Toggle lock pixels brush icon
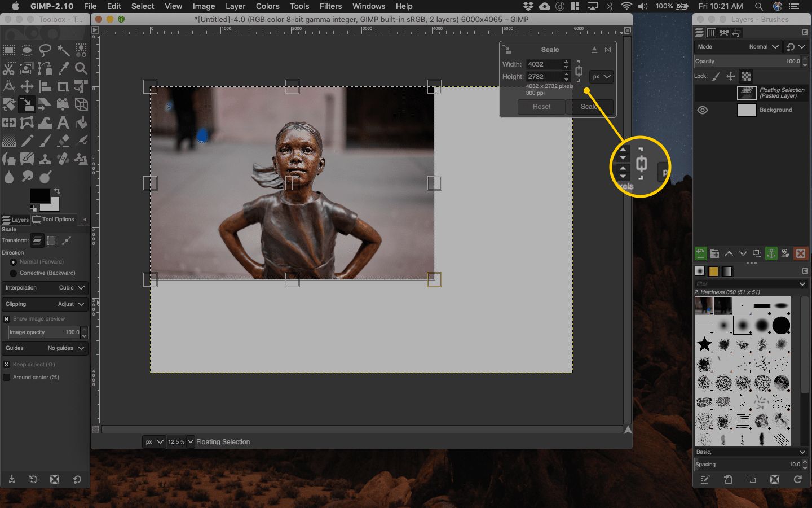Viewport: 812px width, 508px height. pyautogui.click(x=716, y=76)
